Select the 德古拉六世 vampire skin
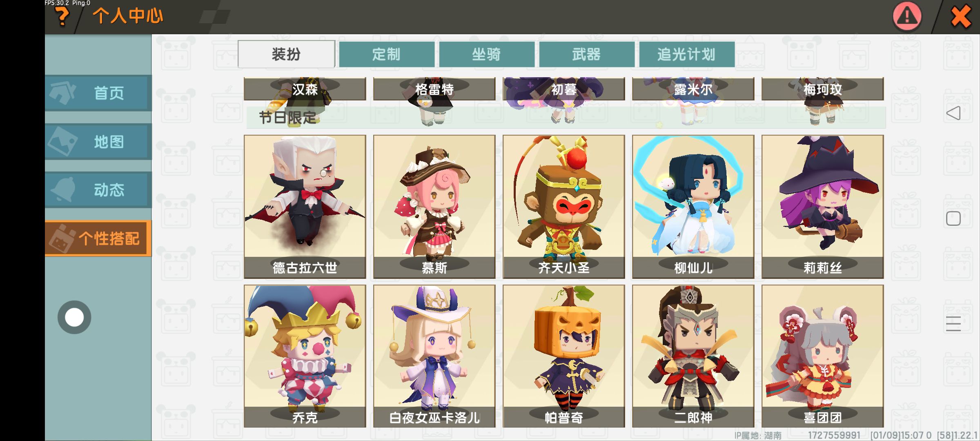The height and width of the screenshot is (441, 980). tap(305, 207)
